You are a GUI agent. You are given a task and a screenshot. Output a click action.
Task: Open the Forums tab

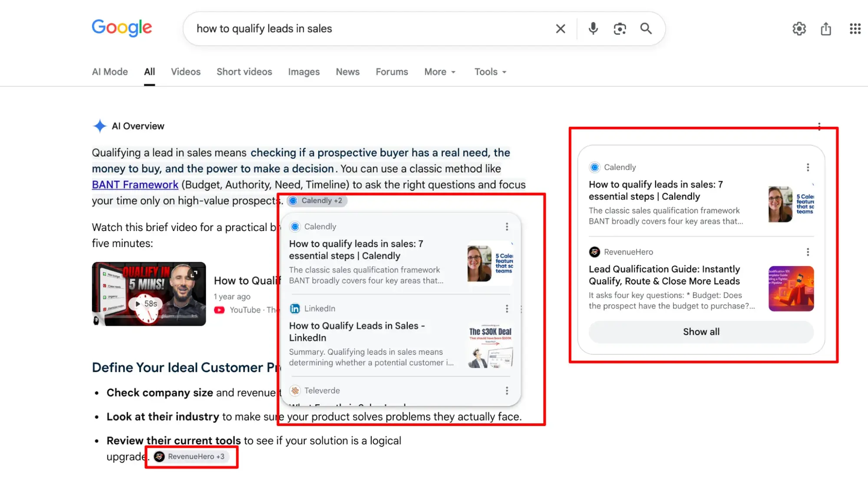point(392,72)
